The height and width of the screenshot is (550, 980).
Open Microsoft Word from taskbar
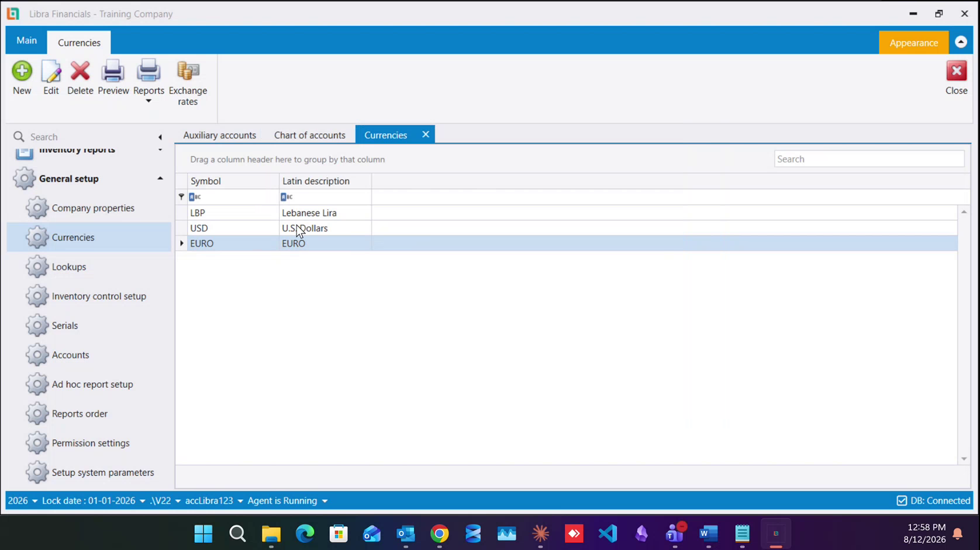(708, 534)
